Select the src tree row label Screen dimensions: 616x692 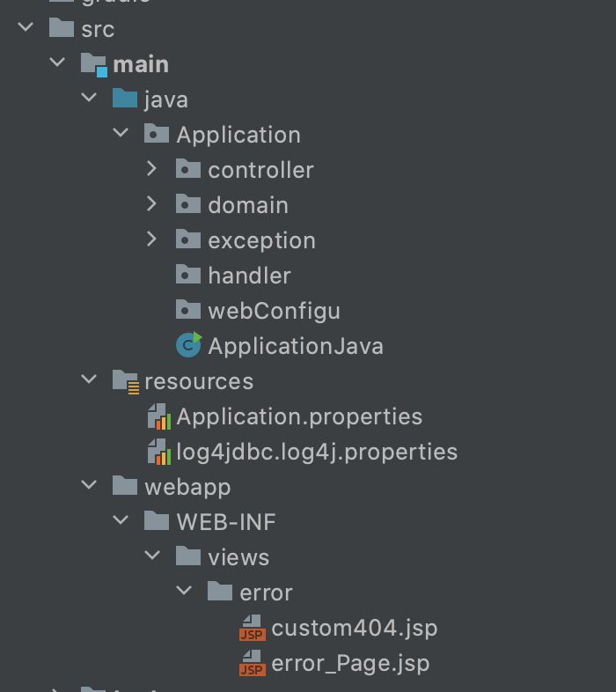pyautogui.click(x=98, y=30)
